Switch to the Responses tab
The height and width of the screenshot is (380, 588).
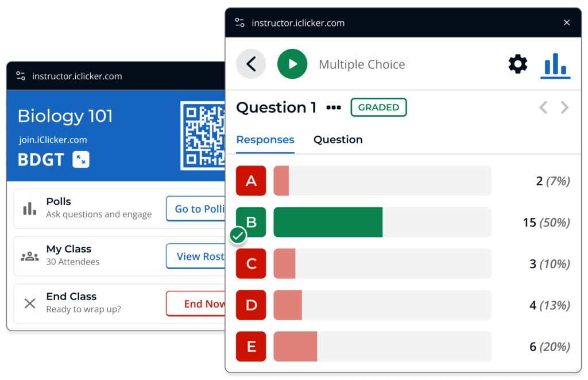(265, 140)
